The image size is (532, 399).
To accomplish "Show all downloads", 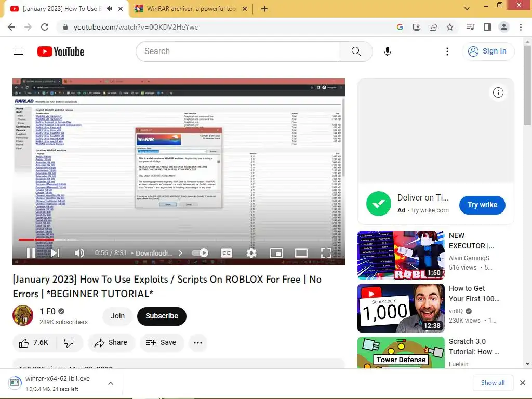I will pos(493,383).
